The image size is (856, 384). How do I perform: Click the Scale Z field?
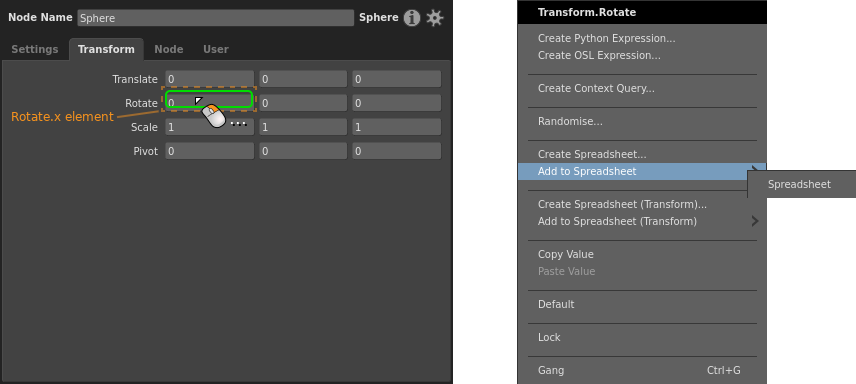[396, 127]
